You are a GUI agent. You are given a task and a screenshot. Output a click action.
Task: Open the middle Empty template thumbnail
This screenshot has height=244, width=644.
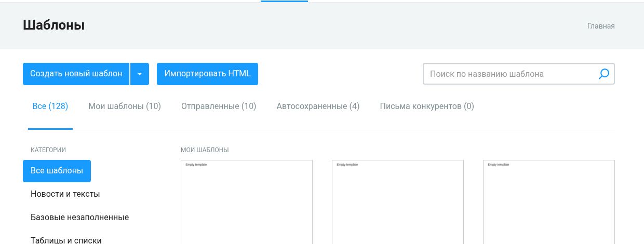pos(398,202)
